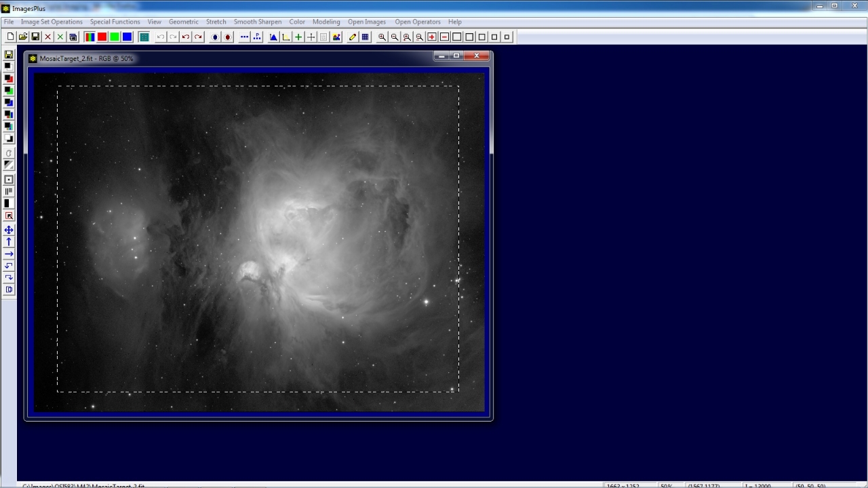This screenshot has height=488, width=868.
Task: Open the Open Operators menu
Action: click(x=418, y=22)
